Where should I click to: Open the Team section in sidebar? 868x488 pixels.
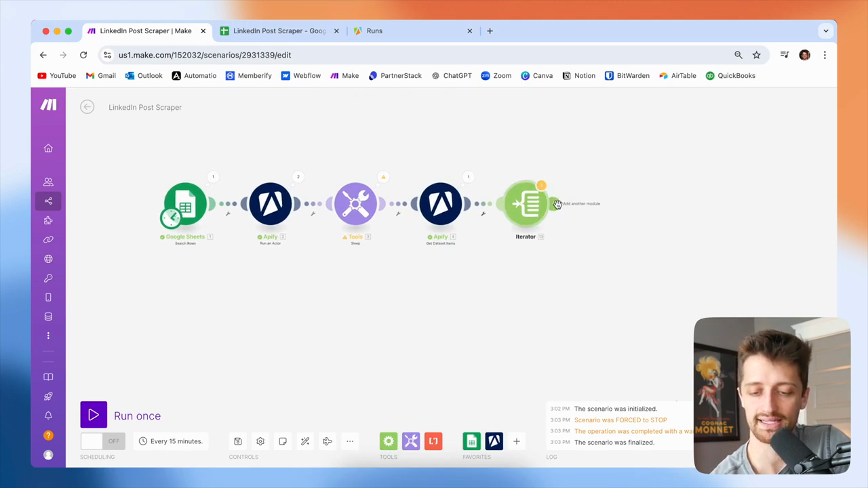(48, 182)
